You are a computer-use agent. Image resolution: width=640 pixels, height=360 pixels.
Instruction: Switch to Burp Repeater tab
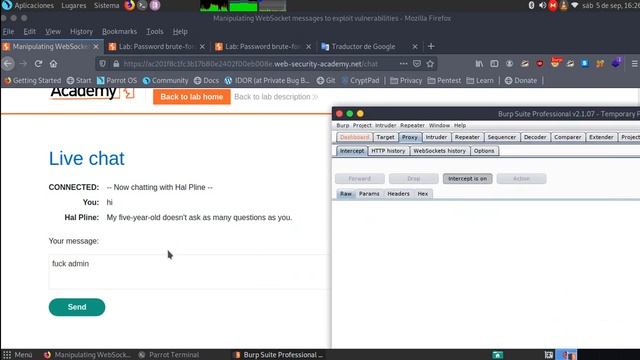pyautogui.click(x=467, y=137)
